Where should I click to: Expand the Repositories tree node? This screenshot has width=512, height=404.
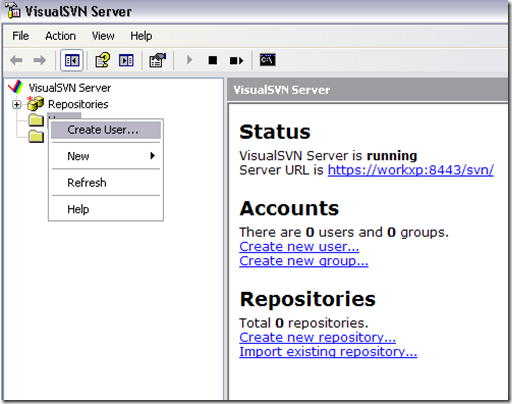pyautogui.click(x=16, y=105)
